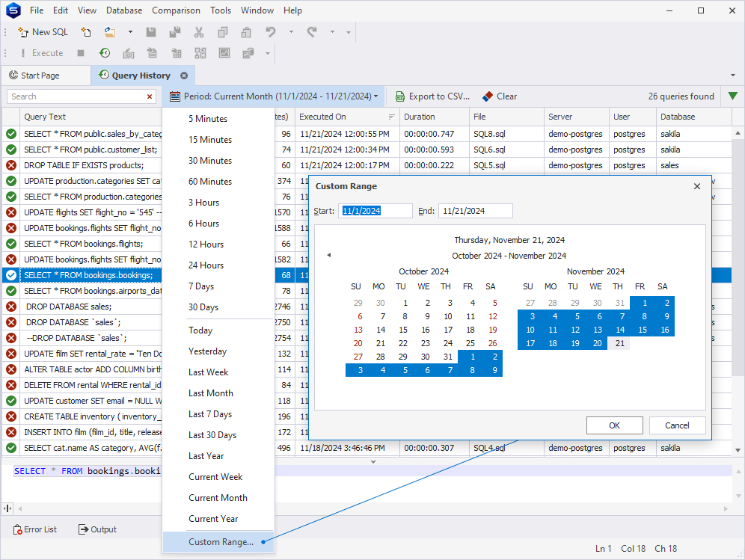Close the Custom Range dialog with X

[697, 186]
